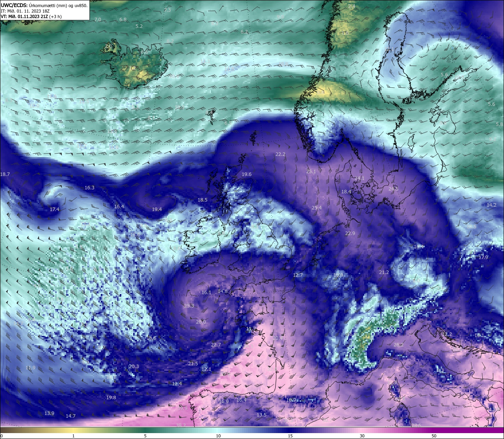504x439 pixels.
Task: Click the 12.7 value label
Action: tap(298, 275)
